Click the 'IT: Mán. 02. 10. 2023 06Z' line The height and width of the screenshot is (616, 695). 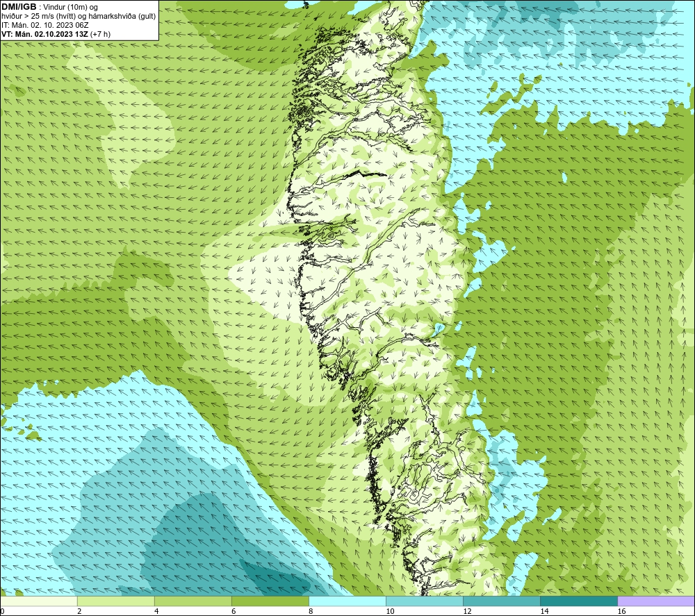(44, 25)
